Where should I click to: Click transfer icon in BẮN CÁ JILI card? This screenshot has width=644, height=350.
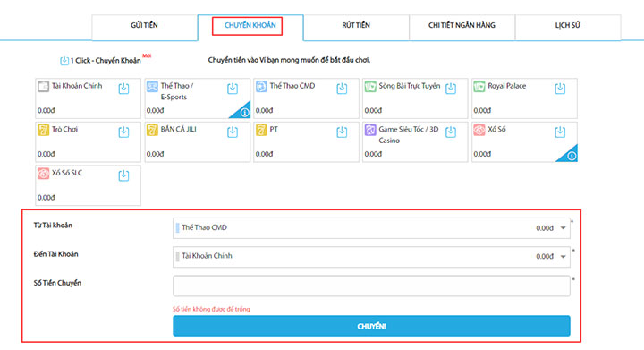233,132
